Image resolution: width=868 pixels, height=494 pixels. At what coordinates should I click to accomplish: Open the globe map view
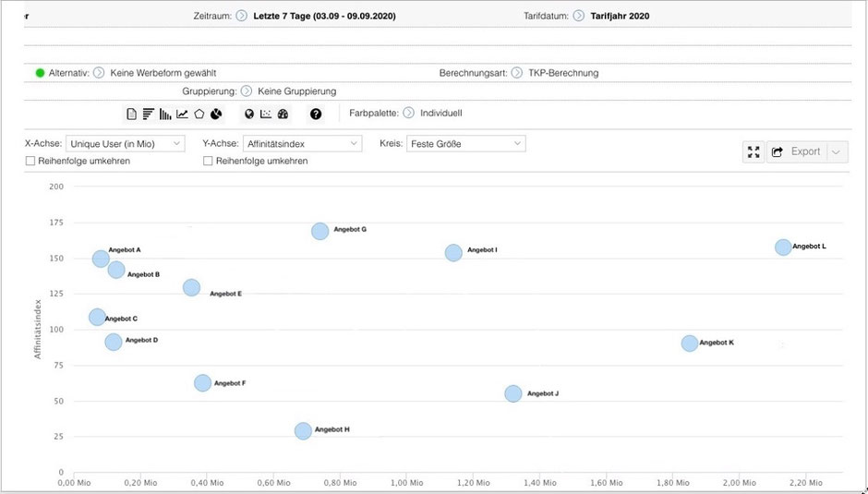click(x=249, y=114)
